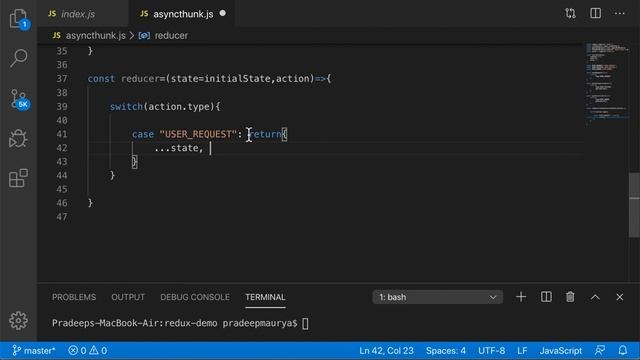
Task: Open the editor More Actions menu
Action: pyautogui.click(x=620, y=13)
